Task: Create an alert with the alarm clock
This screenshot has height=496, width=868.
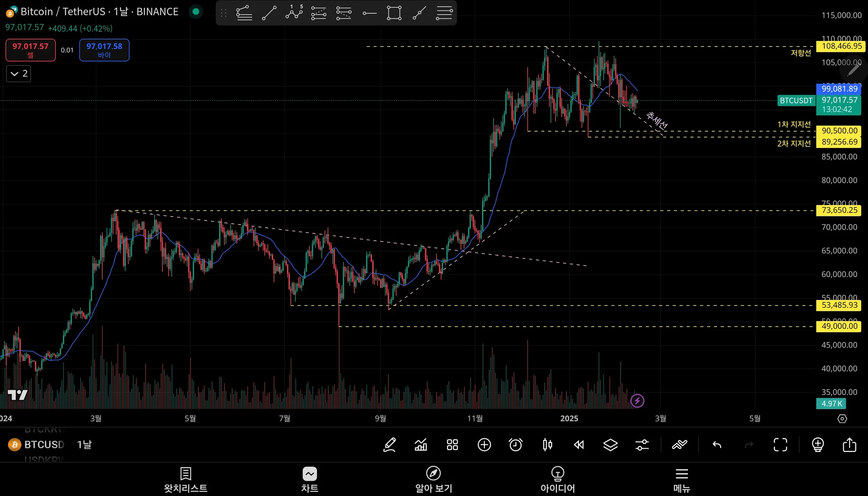Action: pos(515,445)
